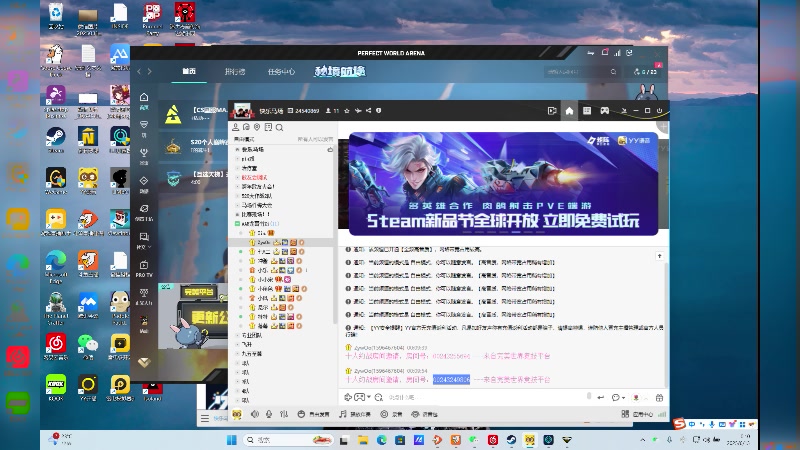
Task: Open the gift box icon in YY chat input
Action: pos(659,397)
